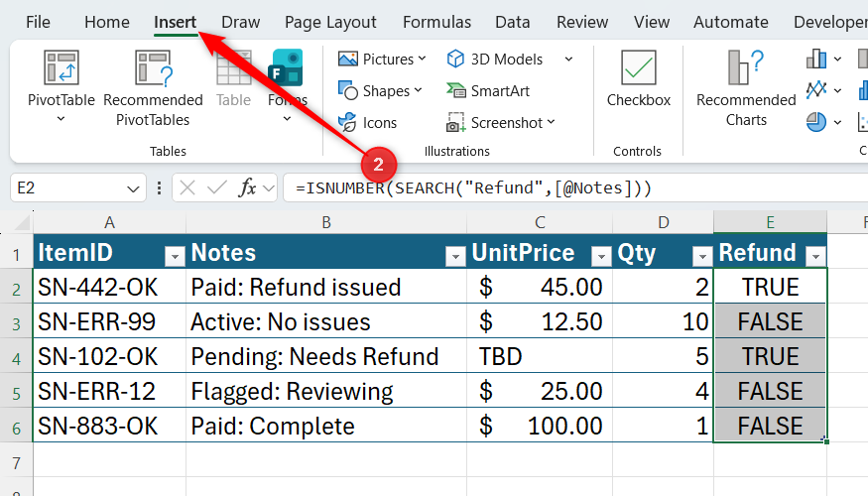Select cell 'Pending: Needs Refund'
Screen dimensions: 868x496
click(326, 356)
